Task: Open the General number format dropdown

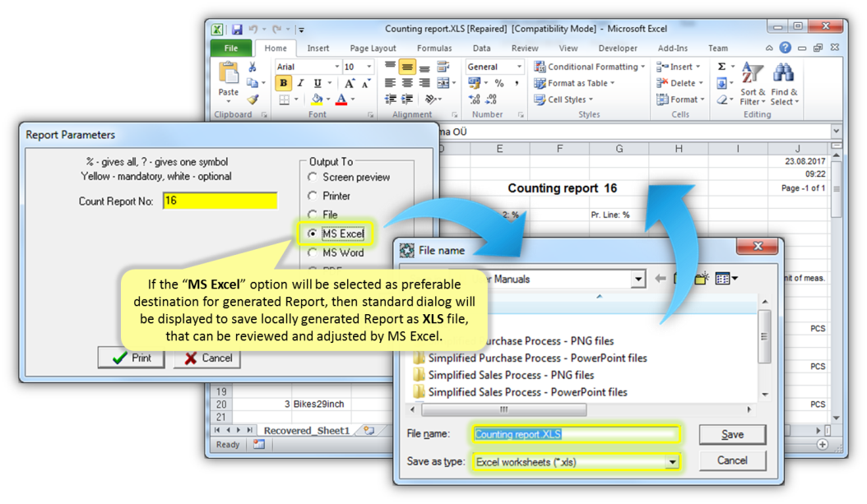Action: [x=519, y=67]
